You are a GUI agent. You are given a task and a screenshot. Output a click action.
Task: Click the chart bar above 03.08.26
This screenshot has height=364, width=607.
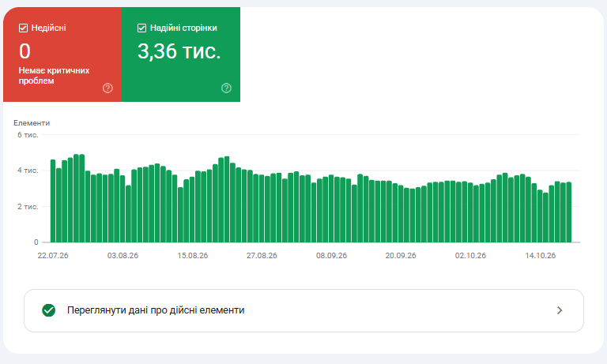pos(123,209)
